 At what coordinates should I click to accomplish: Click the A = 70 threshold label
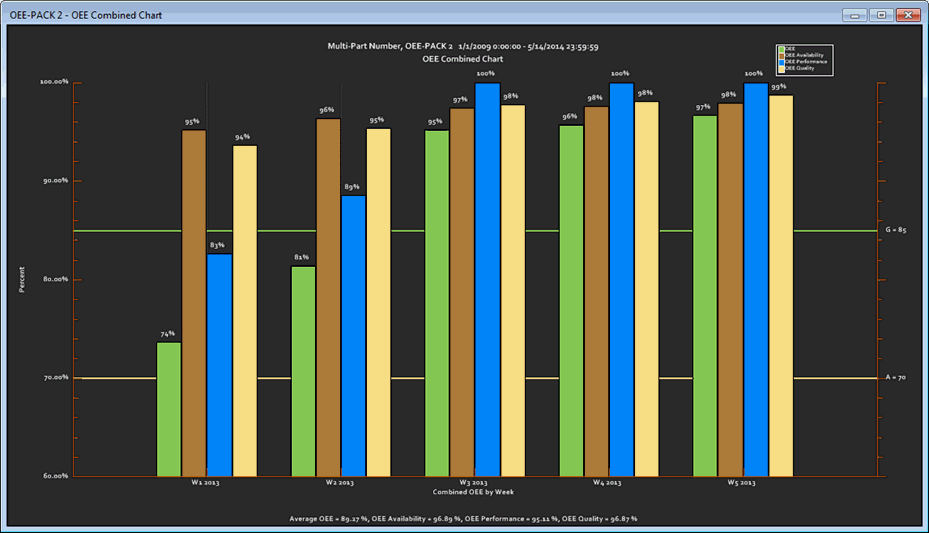(895, 378)
